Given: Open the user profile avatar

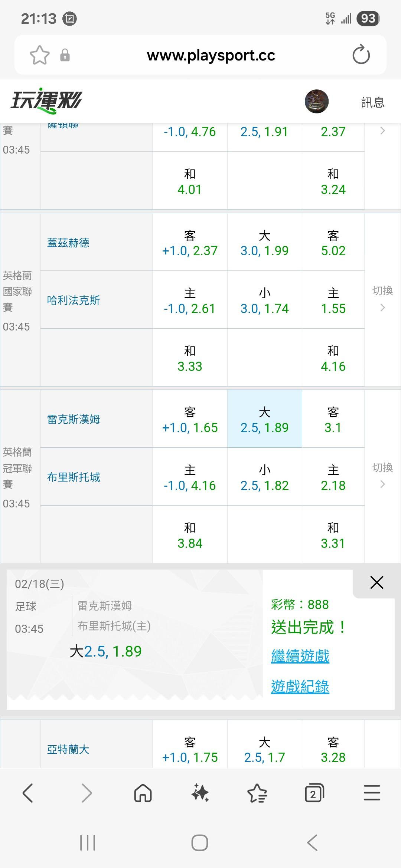Looking at the screenshot, I should click(316, 101).
